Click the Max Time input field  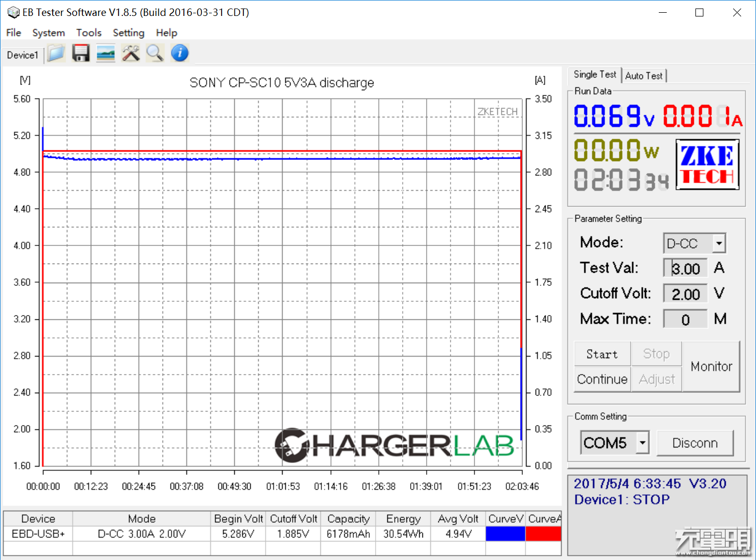pos(685,319)
